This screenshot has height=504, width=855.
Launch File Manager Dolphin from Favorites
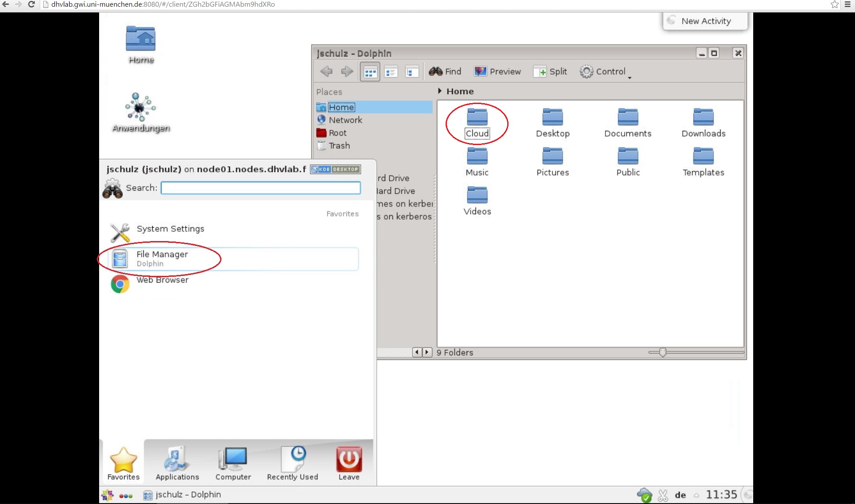pos(162,258)
